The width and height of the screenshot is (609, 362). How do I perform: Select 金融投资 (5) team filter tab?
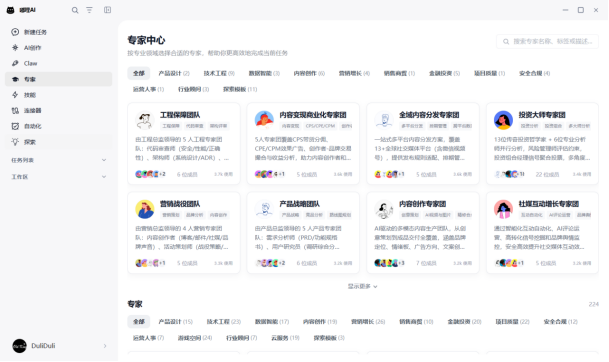pyautogui.click(x=444, y=73)
